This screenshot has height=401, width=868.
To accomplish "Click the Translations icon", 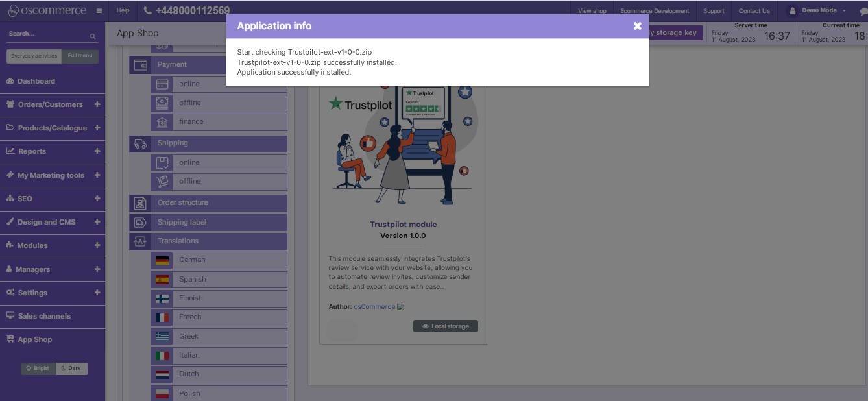I will 140,241.
